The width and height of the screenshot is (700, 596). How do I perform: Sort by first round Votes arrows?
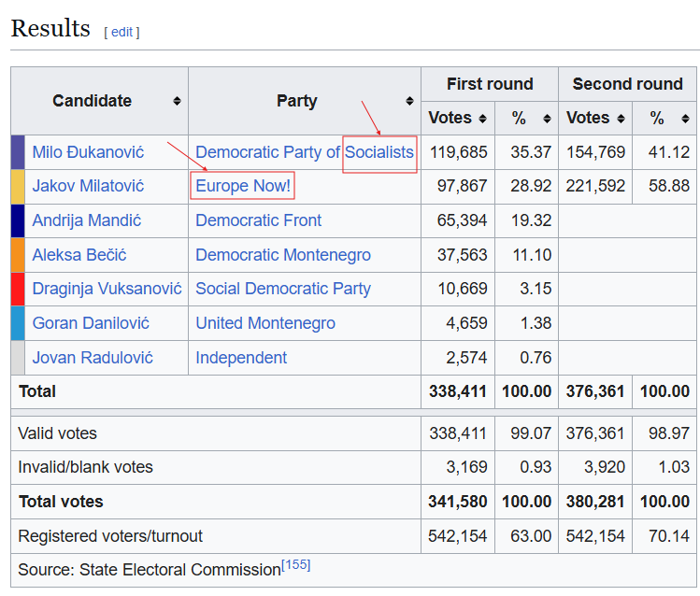tap(482, 119)
